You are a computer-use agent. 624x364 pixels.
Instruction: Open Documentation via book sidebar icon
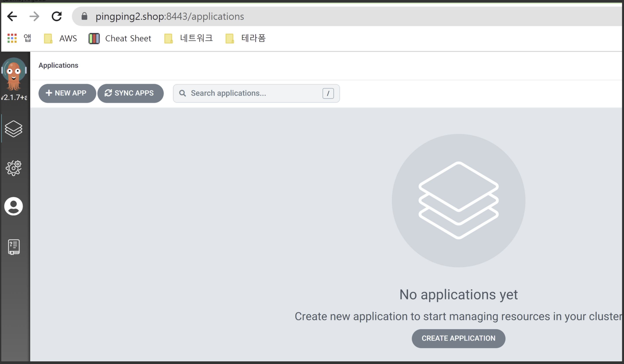(14, 247)
